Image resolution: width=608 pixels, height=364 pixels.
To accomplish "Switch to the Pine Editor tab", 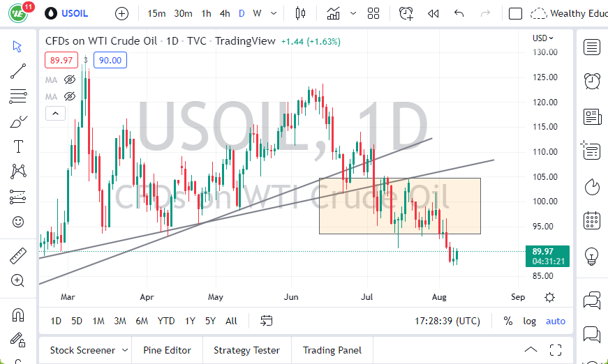I will click(168, 350).
